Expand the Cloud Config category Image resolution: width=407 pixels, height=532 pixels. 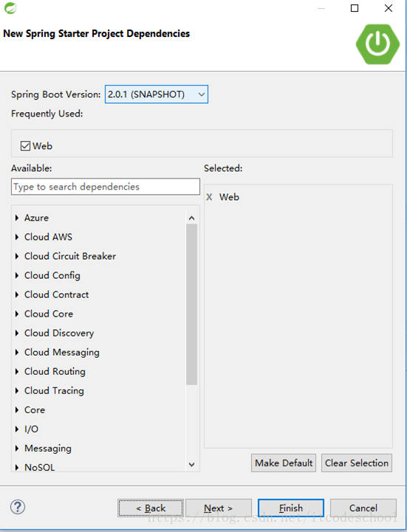coord(17,275)
